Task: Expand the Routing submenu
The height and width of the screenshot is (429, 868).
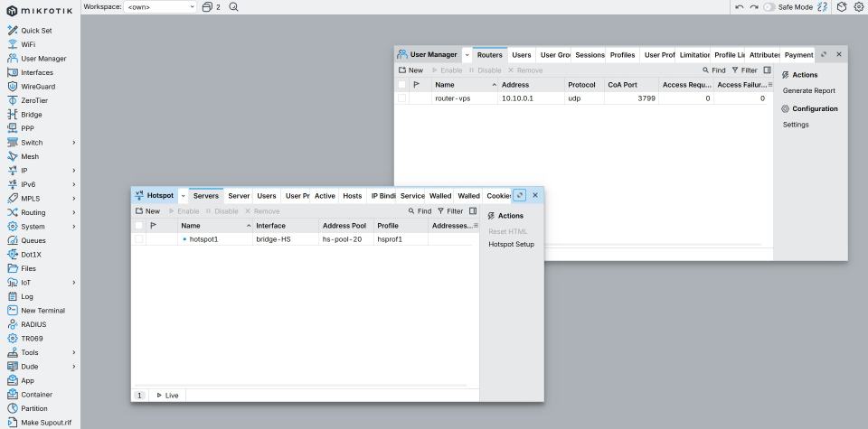Action: (73, 212)
